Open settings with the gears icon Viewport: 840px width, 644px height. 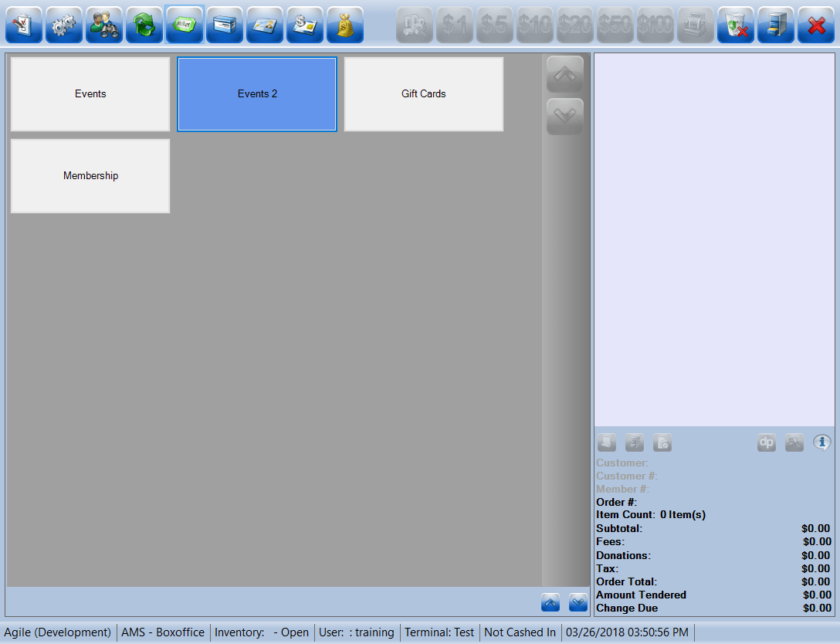pyautogui.click(x=64, y=25)
